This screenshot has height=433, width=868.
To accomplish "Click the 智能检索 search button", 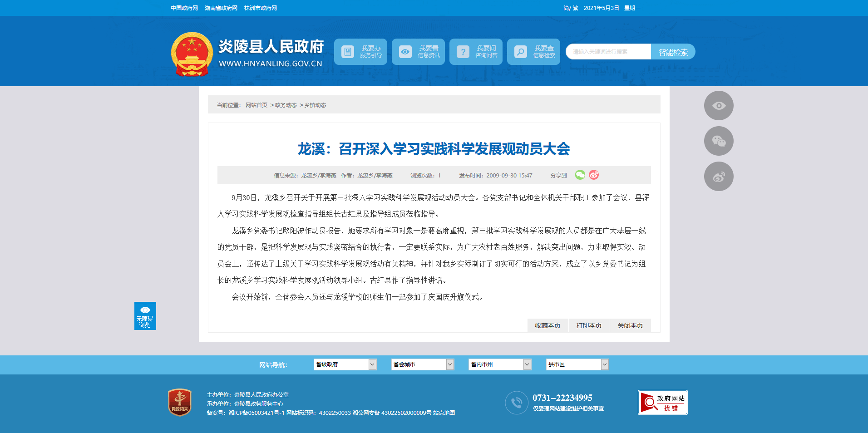I will tap(673, 52).
